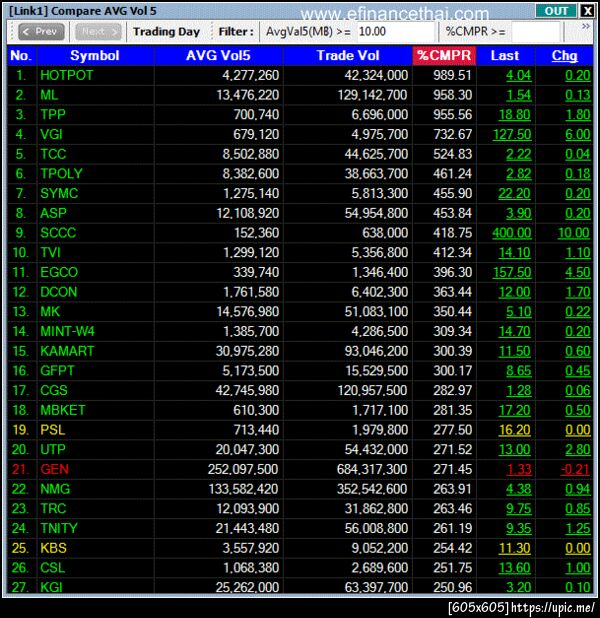
Task: Select the yellow PSL symbol
Action: coord(52,430)
